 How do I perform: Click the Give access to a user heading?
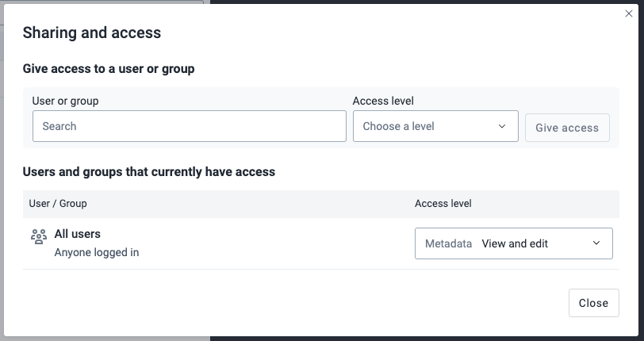109,69
